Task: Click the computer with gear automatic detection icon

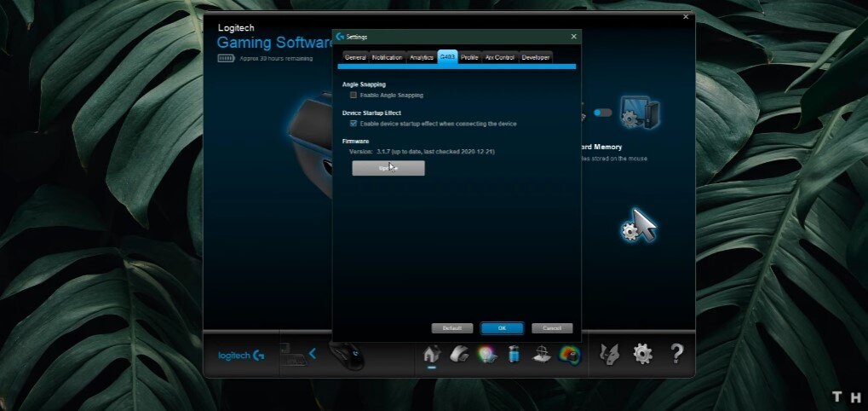Action: [640, 113]
